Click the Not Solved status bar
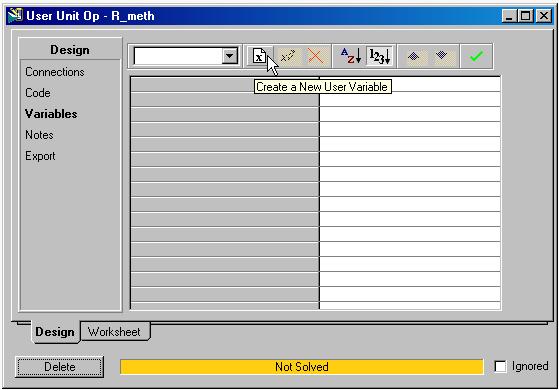This screenshot has width=559, height=390. coord(302,366)
